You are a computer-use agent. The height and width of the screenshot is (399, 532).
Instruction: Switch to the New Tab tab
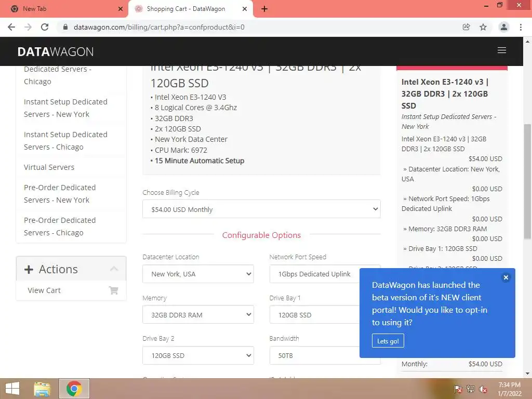[x=64, y=9]
